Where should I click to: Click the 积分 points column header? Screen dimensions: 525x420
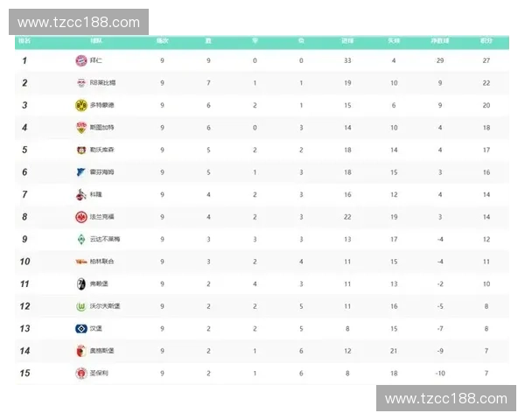[x=486, y=40]
